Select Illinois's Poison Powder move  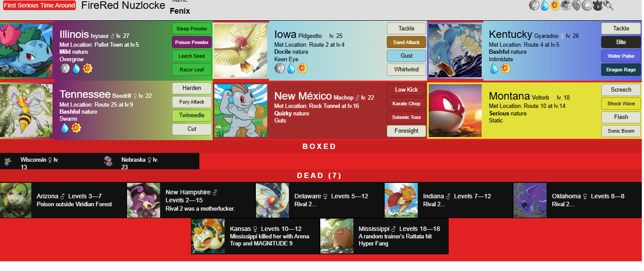coord(192,42)
